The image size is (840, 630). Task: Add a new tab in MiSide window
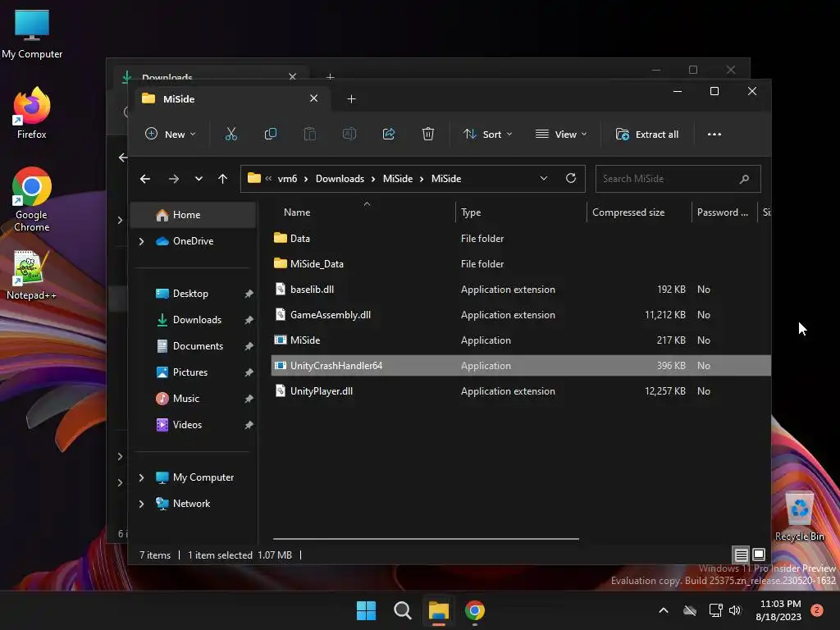pyautogui.click(x=351, y=99)
